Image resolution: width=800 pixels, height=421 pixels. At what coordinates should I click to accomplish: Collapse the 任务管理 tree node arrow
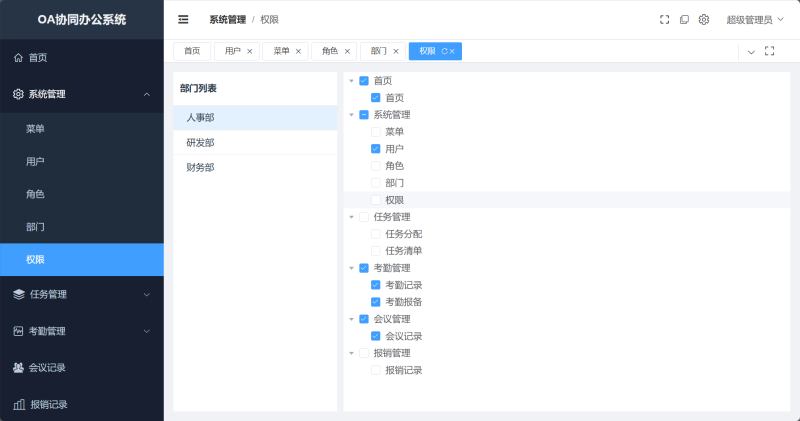coord(352,217)
